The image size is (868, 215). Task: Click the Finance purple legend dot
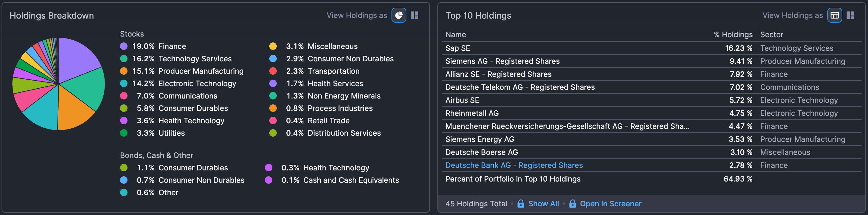click(x=124, y=46)
